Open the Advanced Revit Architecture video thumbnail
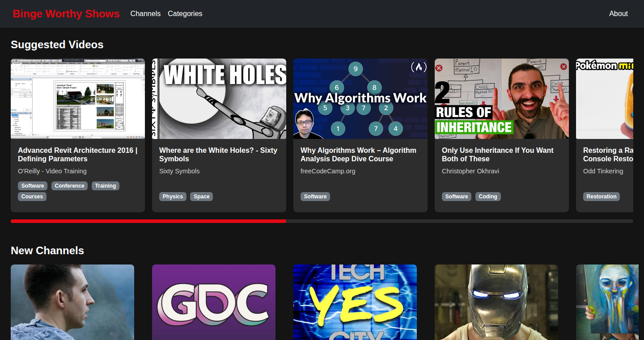 click(x=78, y=99)
